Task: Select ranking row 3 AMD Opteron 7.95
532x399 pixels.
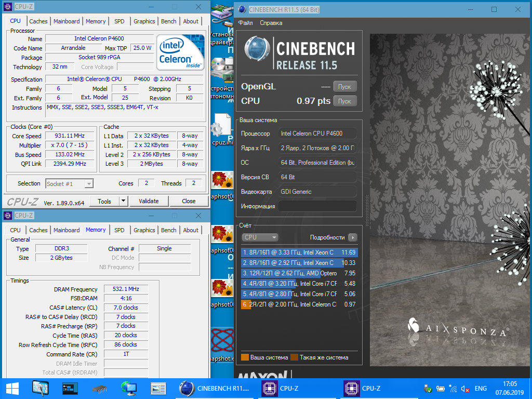Action: tap(299, 273)
